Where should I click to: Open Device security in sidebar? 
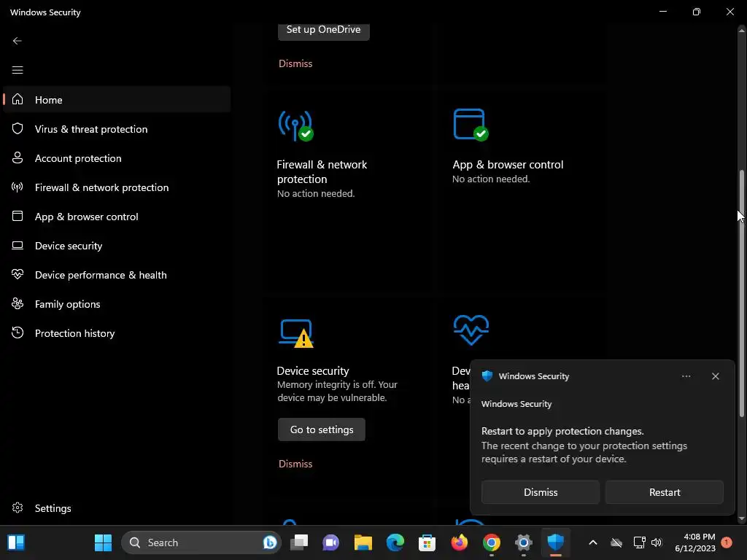[x=117, y=246]
